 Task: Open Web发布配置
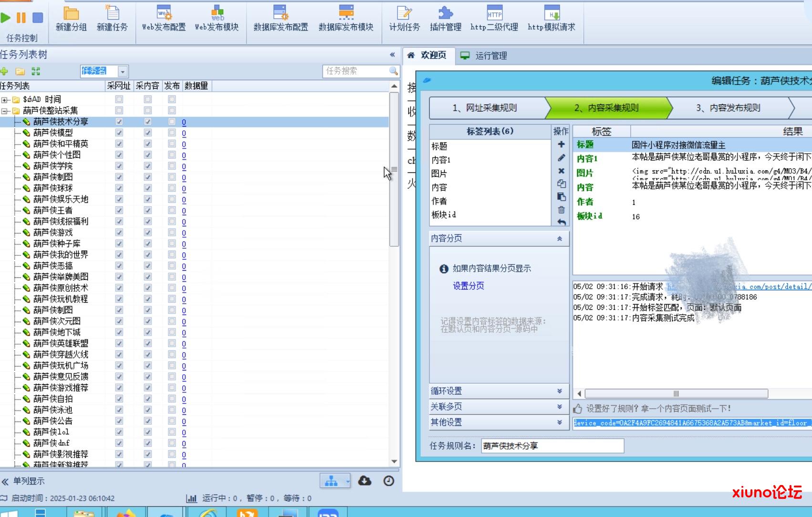164,19
